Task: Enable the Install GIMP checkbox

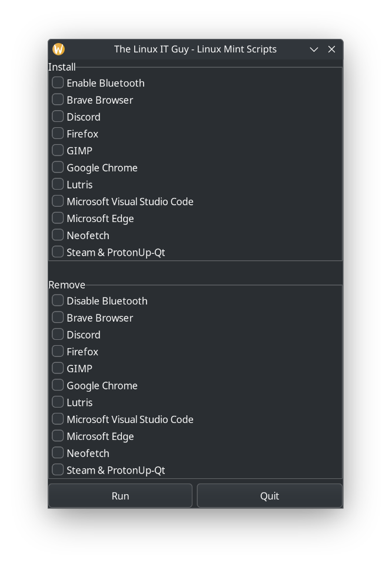Action: 58,150
